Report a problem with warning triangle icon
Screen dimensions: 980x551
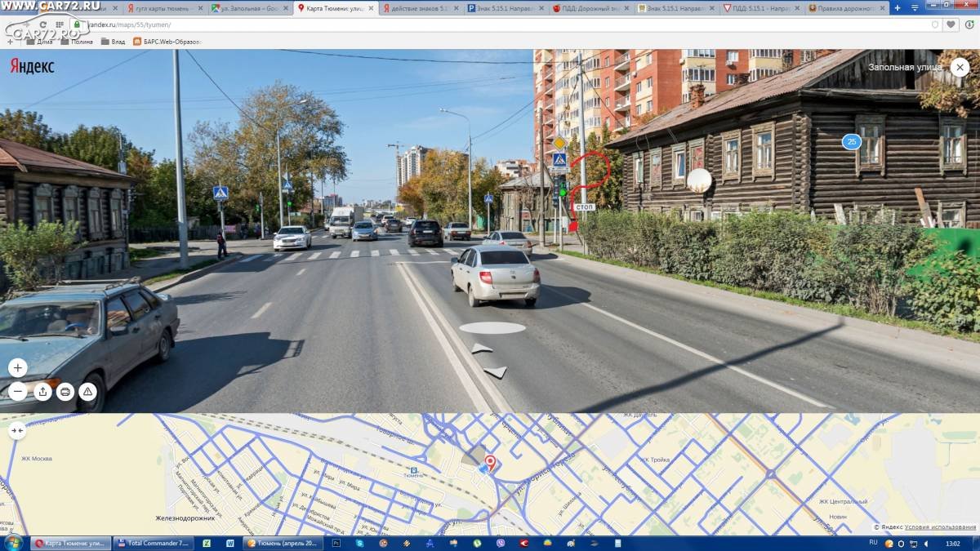point(88,392)
